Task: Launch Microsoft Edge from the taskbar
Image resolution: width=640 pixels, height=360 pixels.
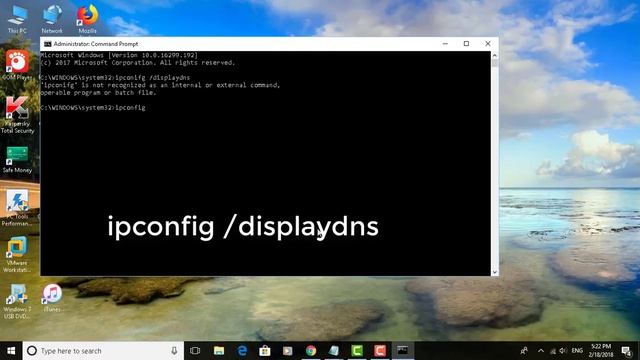Action: coord(242,351)
